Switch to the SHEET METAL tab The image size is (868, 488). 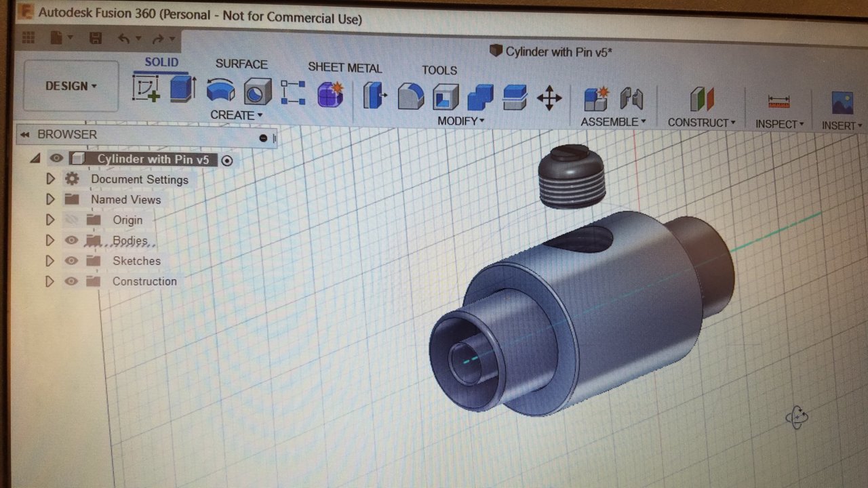click(344, 68)
